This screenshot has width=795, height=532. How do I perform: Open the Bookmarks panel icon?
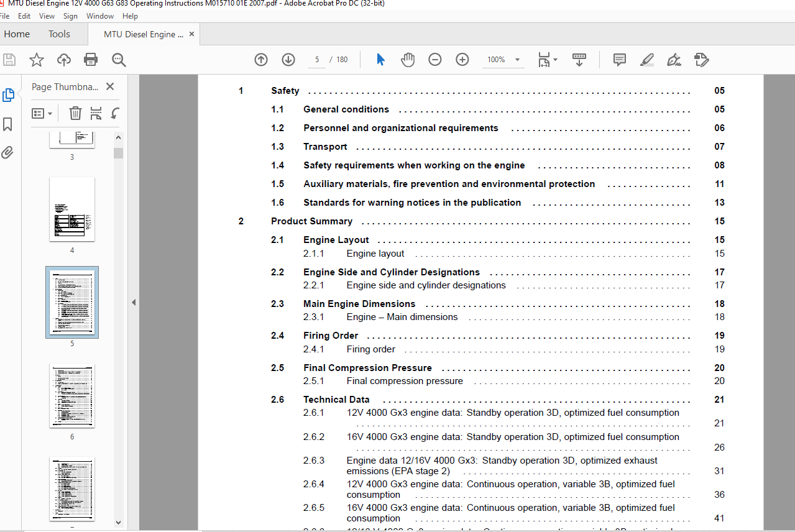tap(7, 124)
